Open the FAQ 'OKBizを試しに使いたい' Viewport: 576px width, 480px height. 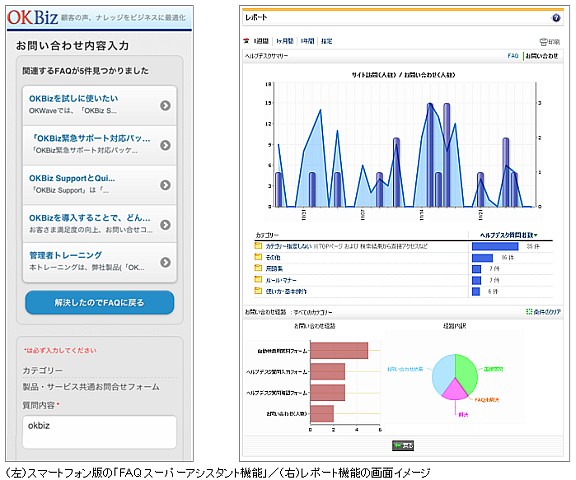coord(100,105)
